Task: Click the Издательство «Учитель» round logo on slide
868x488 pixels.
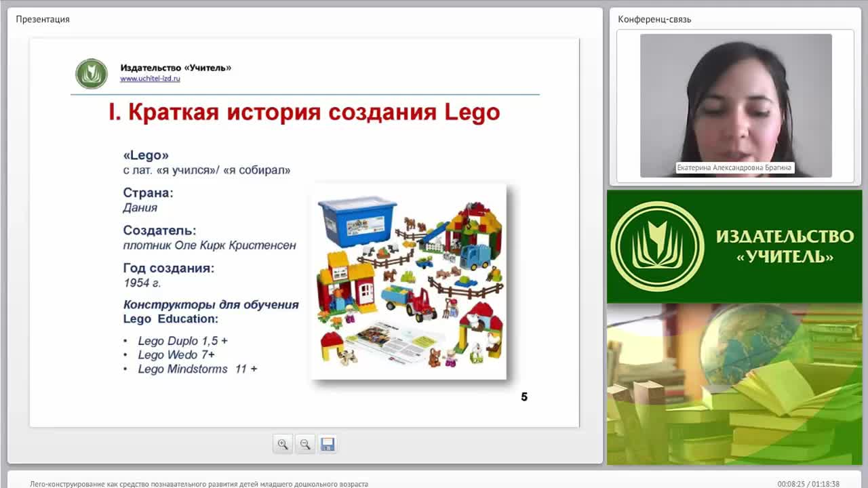Action: [x=92, y=74]
